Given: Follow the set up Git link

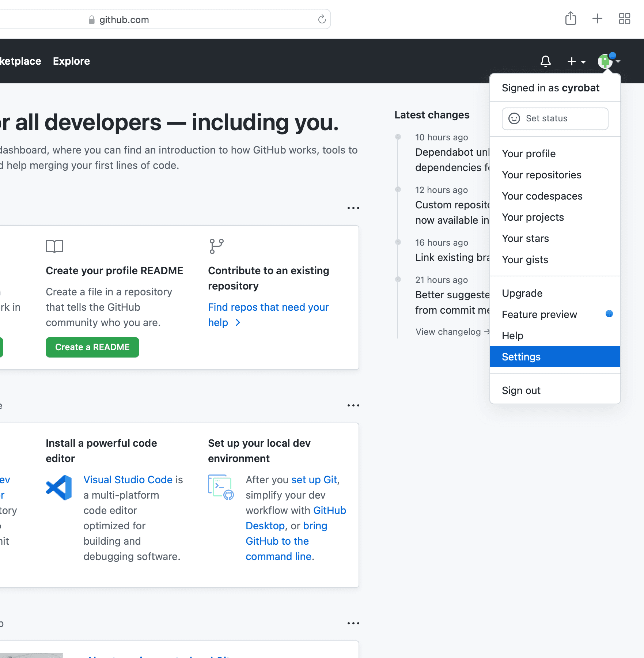Looking at the screenshot, I should [314, 480].
